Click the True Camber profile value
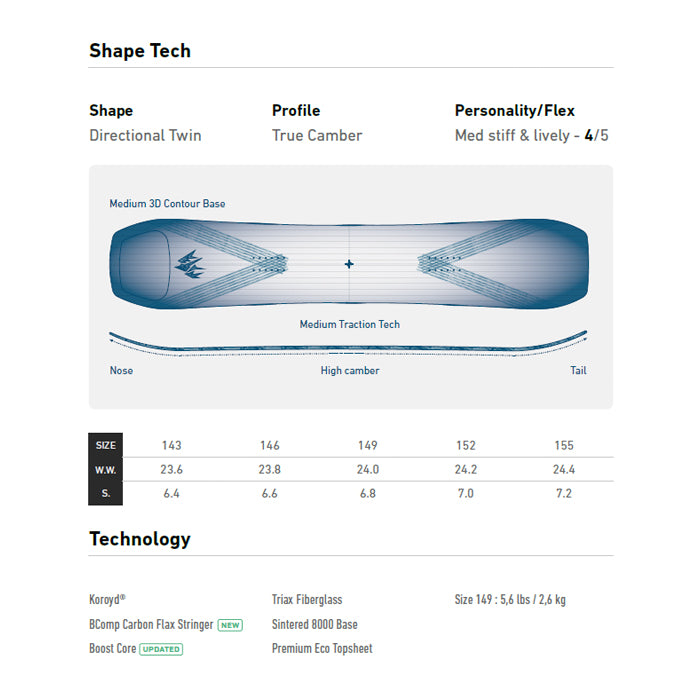Screen dimensions: 700x700 pyautogui.click(x=317, y=135)
